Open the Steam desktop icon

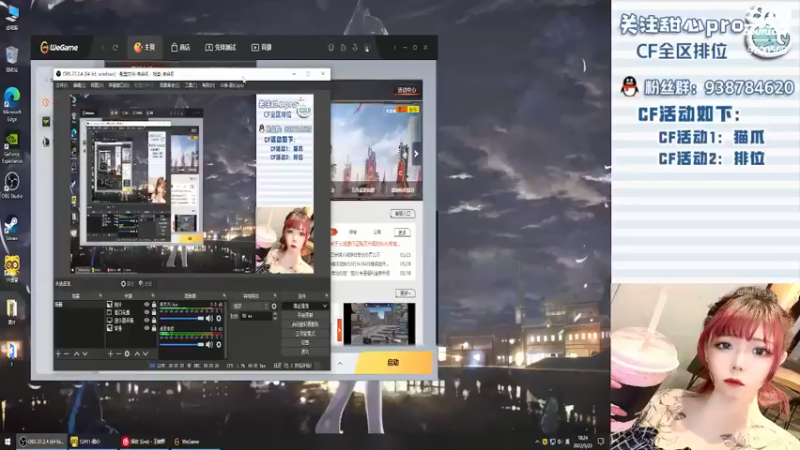click(11, 228)
